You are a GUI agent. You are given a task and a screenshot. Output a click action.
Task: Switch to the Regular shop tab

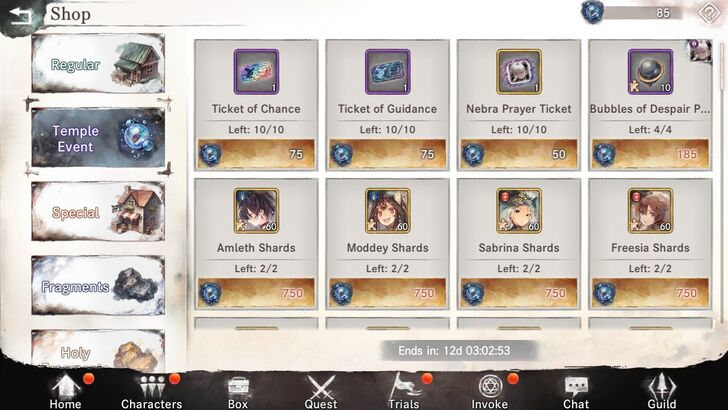tap(98, 64)
